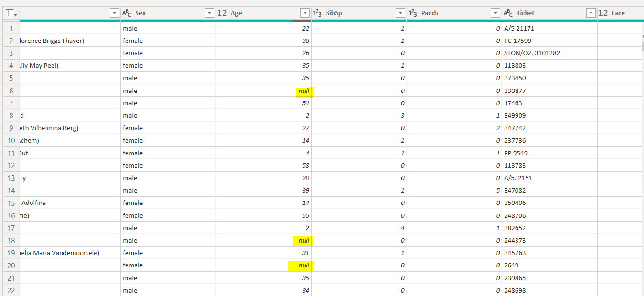
Task: Click the small arrow beside the table icon
Action: [x=15, y=15]
